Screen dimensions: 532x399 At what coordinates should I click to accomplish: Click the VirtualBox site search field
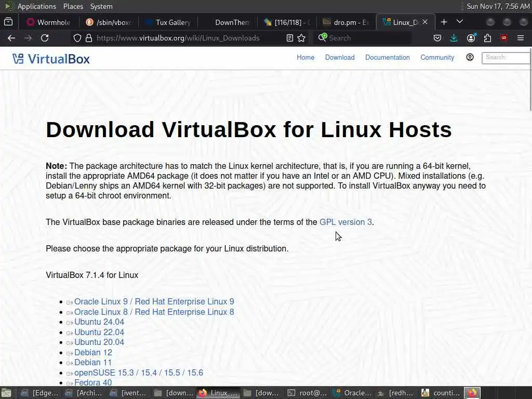(x=506, y=58)
